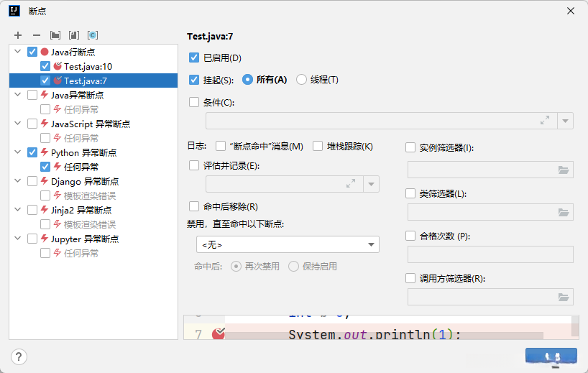Toggle group by package icon
The width and height of the screenshot is (588, 373).
pyautogui.click(x=55, y=35)
